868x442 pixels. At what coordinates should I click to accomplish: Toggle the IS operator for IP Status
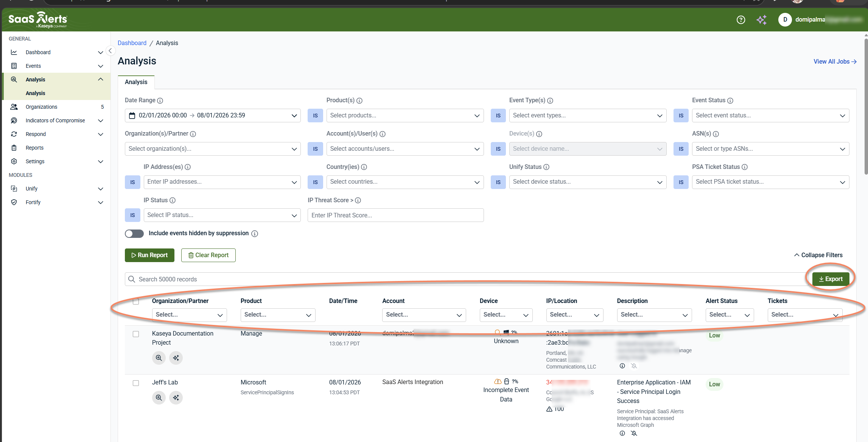click(132, 215)
